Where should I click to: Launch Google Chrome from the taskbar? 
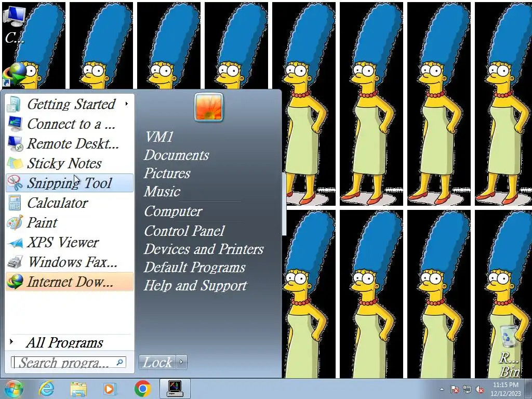pos(142,389)
